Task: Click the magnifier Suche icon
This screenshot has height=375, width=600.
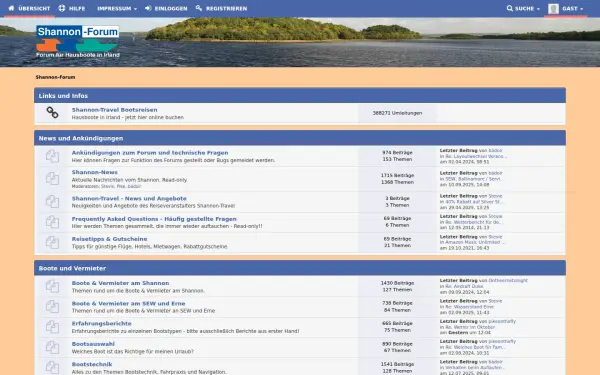Action: pos(510,8)
